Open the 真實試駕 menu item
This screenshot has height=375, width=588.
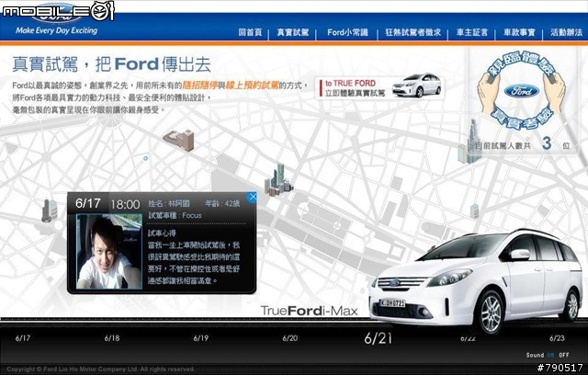[x=293, y=32]
